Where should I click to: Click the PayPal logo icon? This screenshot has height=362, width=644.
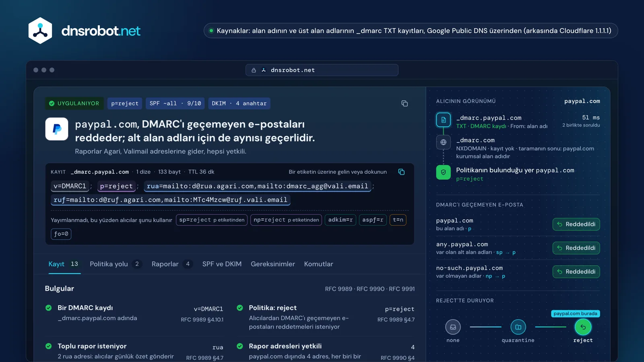point(57,129)
